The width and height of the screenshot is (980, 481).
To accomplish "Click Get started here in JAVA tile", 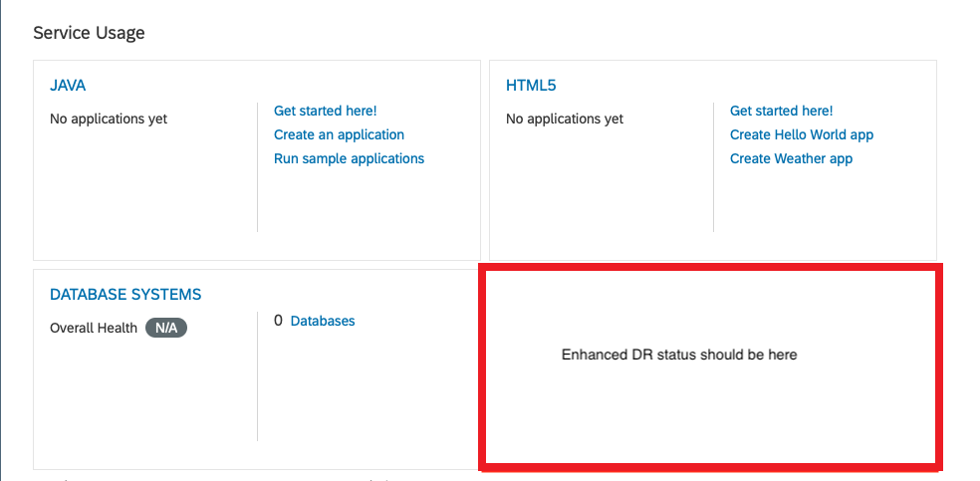I will coord(326,112).
